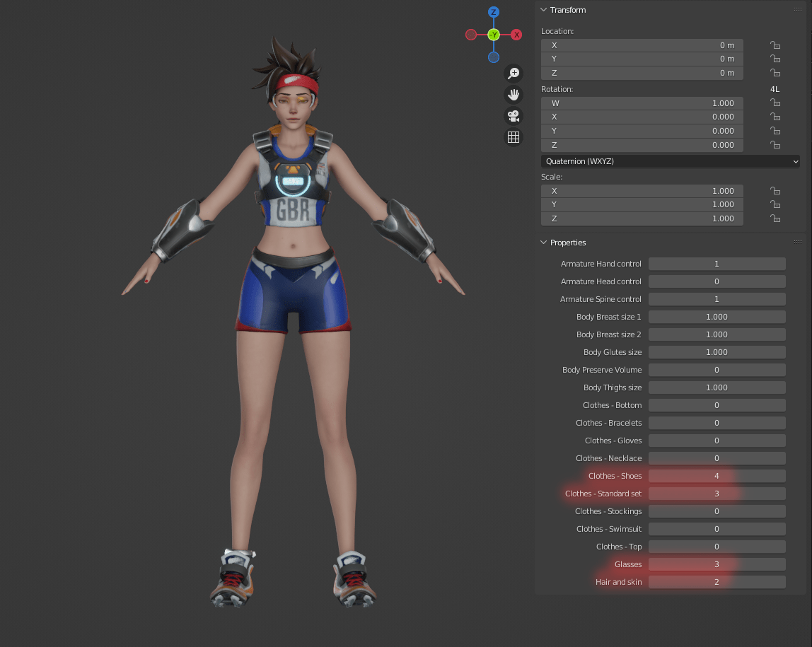Click the Clothes - Necklace value field
The height and width of the screenshot is (647, 812).
(x=717, y=458)
